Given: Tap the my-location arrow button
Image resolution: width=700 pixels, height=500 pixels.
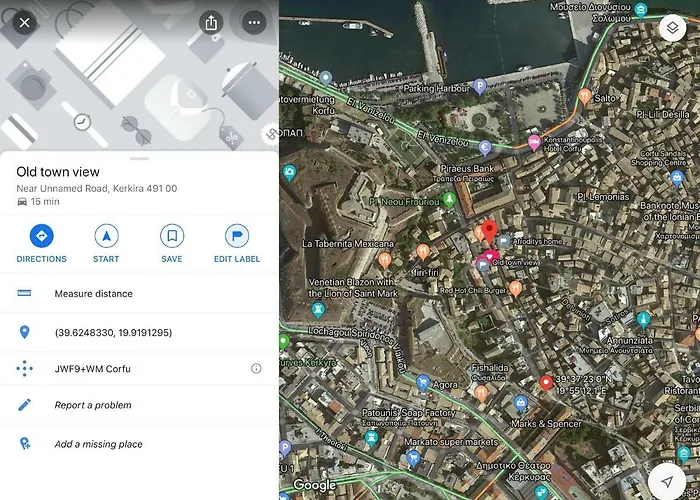Looking at the screenshot, I should click(x=667, y=481).
